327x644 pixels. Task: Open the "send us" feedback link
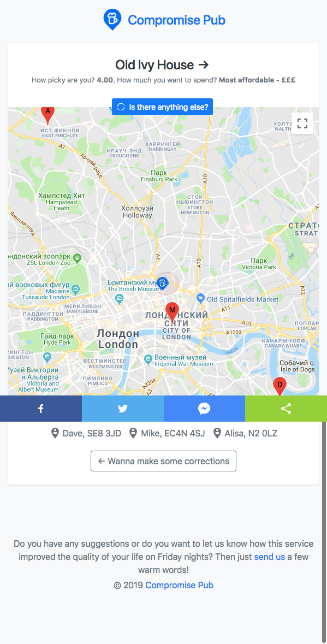(x=270, y=557)
